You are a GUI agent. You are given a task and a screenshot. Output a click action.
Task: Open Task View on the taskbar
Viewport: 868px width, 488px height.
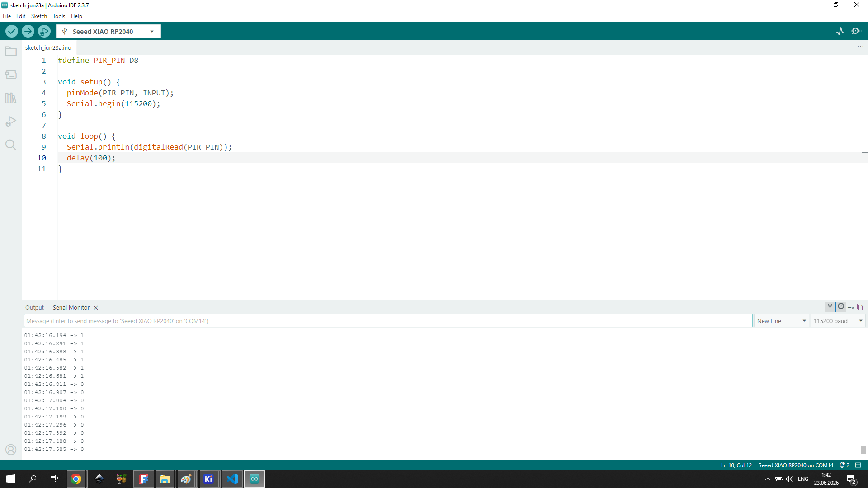tap(54, 479)
